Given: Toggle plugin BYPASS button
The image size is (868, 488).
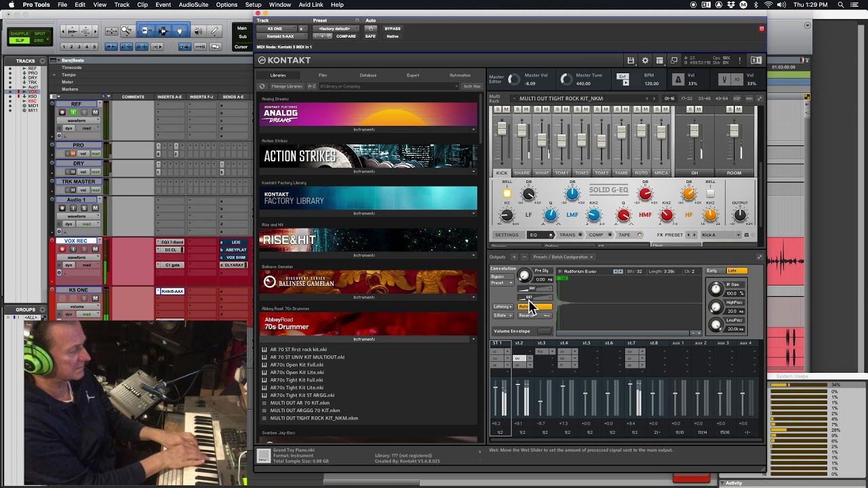Looking at the screenshot, I should click(x=392, y=29).
